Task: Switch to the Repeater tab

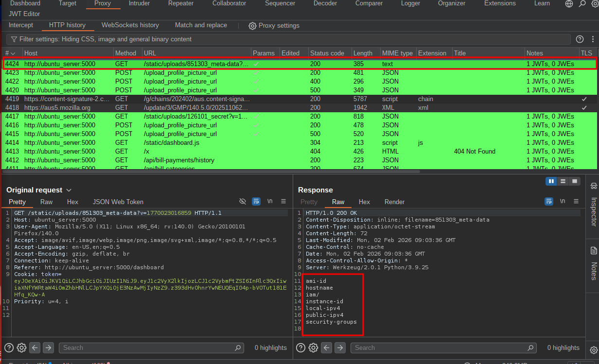Action: pos(180,3)
